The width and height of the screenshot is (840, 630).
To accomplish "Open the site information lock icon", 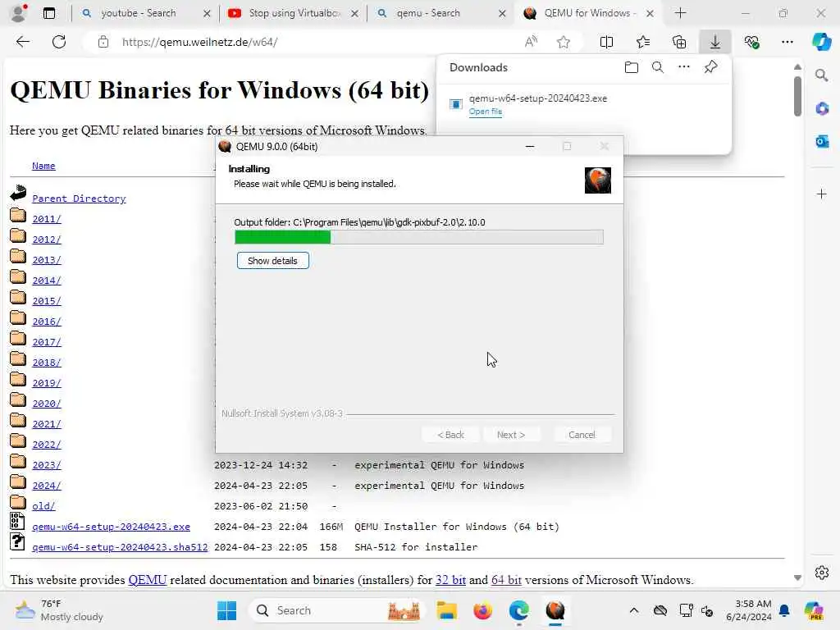I will pyautogui.click(x=103, y=42).
